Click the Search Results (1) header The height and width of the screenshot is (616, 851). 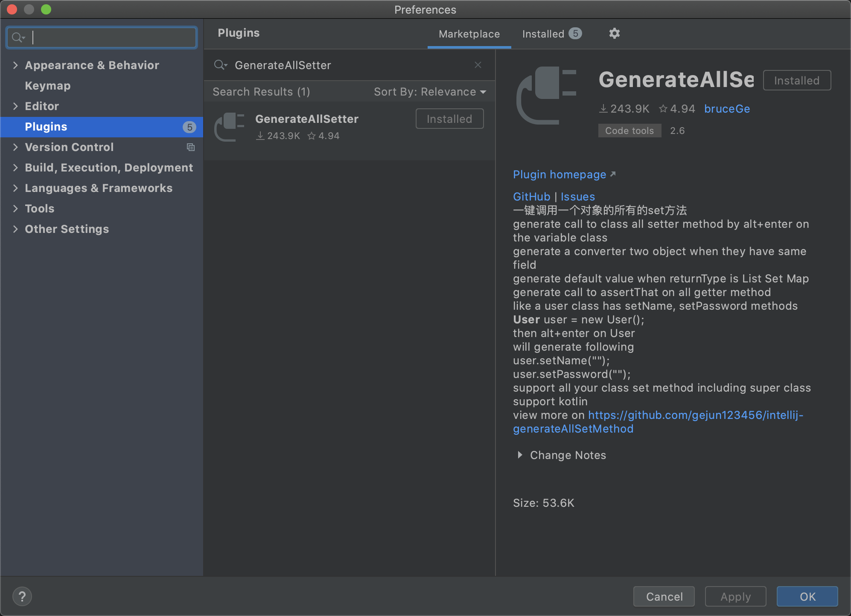coord(261,92)
